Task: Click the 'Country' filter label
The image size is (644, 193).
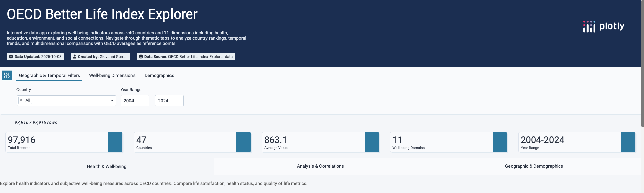Action: pyautogui.click(x=24, y=90)
